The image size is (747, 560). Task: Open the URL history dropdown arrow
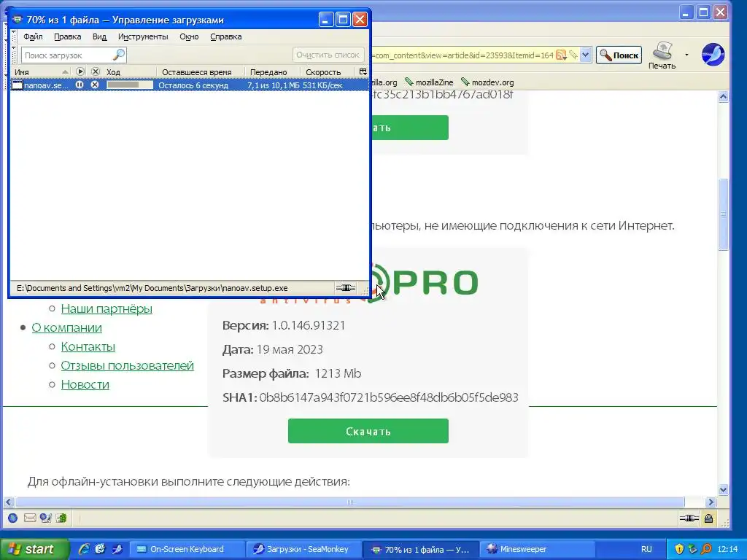pyautogui.click(x=586, y=55)
